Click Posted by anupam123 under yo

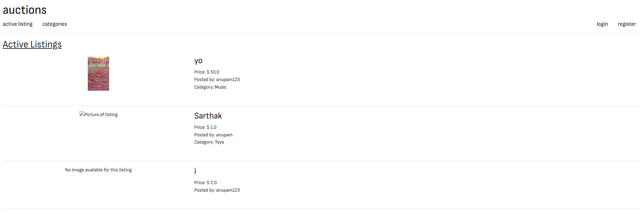217,80
